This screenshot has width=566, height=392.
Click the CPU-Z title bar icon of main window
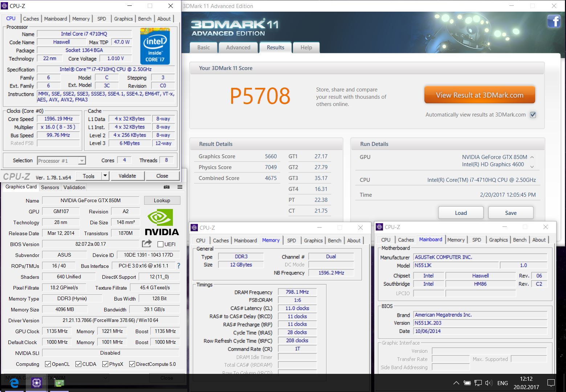5,6
